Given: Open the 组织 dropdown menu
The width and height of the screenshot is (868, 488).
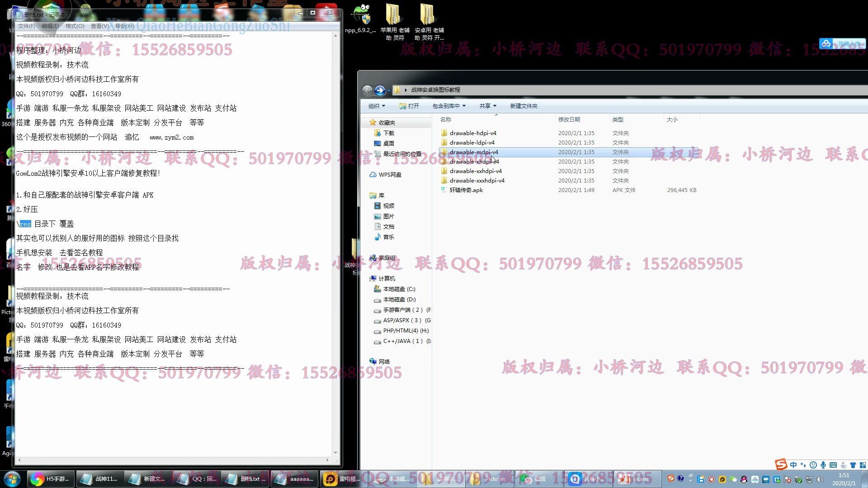Looking at the screenshot, I should [x=377, y=106].
